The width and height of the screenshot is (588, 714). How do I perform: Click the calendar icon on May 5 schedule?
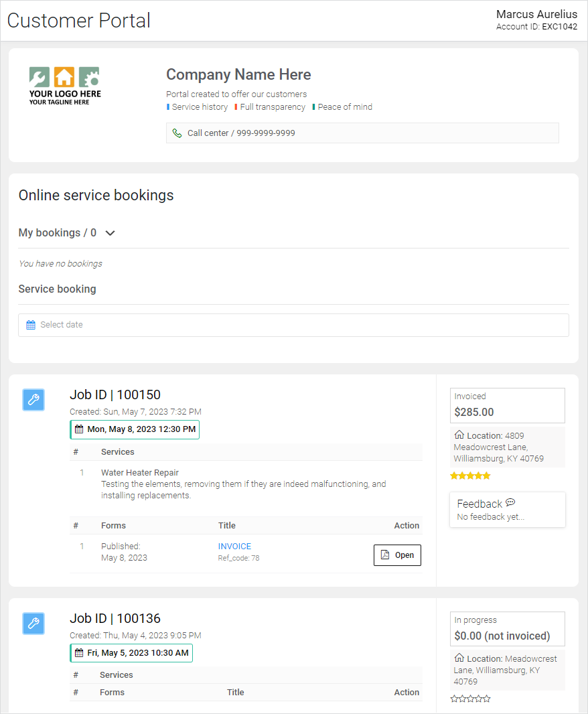79,653
